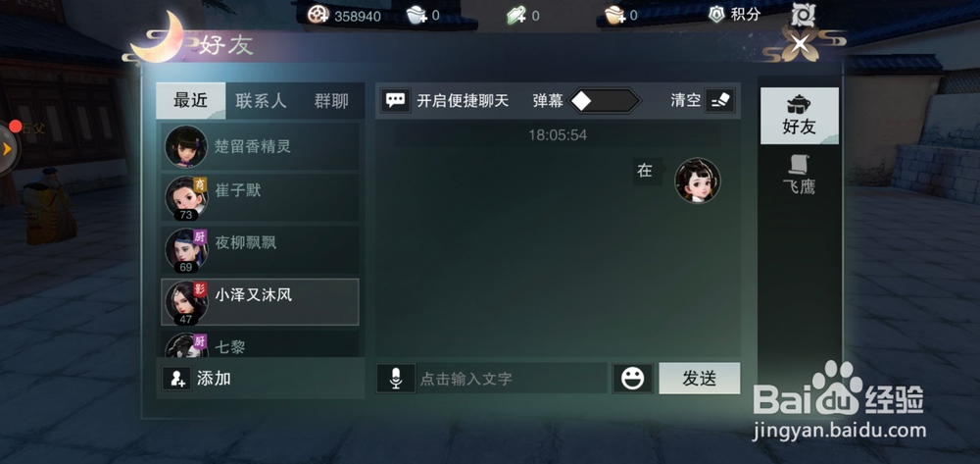980x464 pixels.
Task: Open the emoji smiley picker
Action: click(x=632, y=379)
